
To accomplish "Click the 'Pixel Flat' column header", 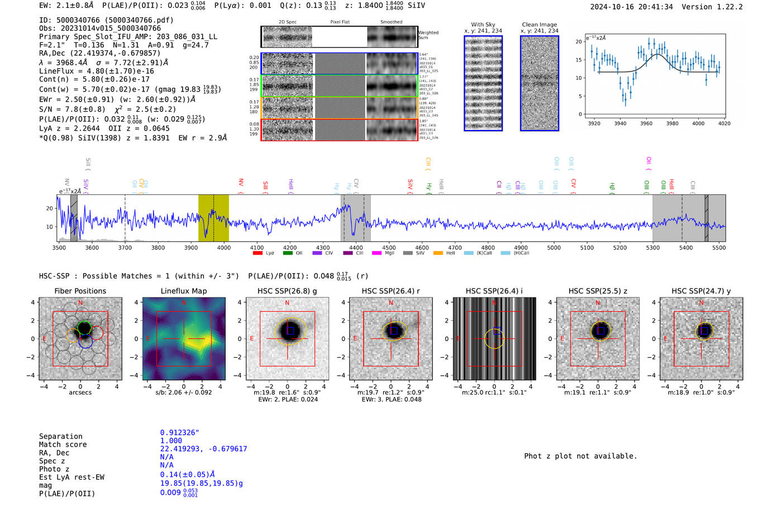I will pyautogui.click(x=340, y=22).
